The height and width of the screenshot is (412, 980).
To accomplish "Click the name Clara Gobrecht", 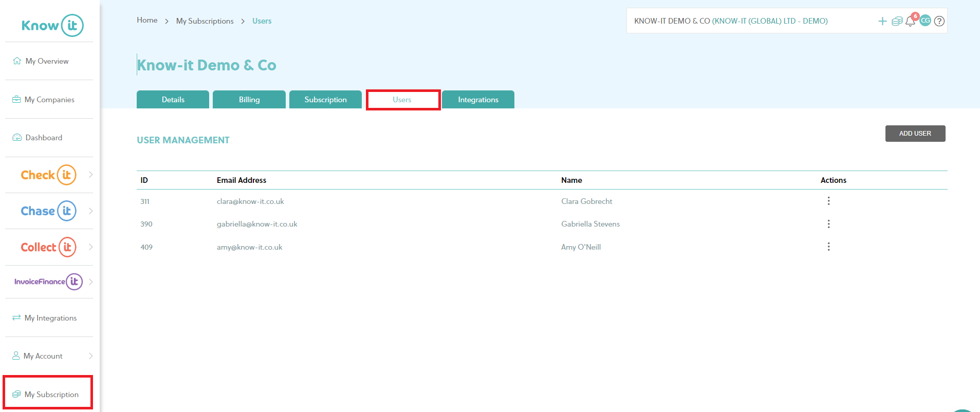I will (586, 201).
